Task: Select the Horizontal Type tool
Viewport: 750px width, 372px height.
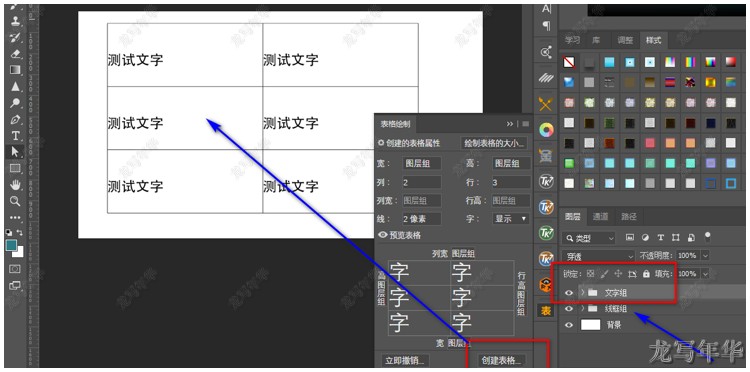Action: [15, 136]
